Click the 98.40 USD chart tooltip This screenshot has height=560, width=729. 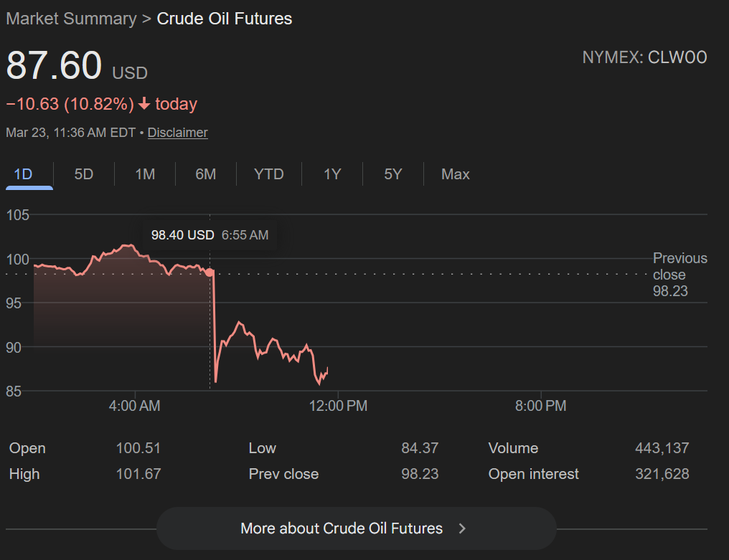210,235
